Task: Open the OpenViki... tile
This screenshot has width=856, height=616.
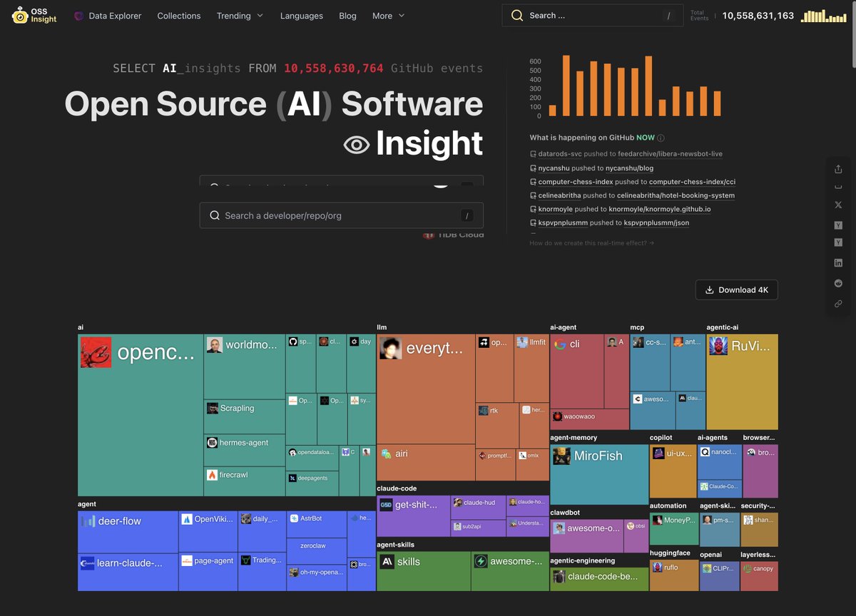Action: [x=208, y=530]
